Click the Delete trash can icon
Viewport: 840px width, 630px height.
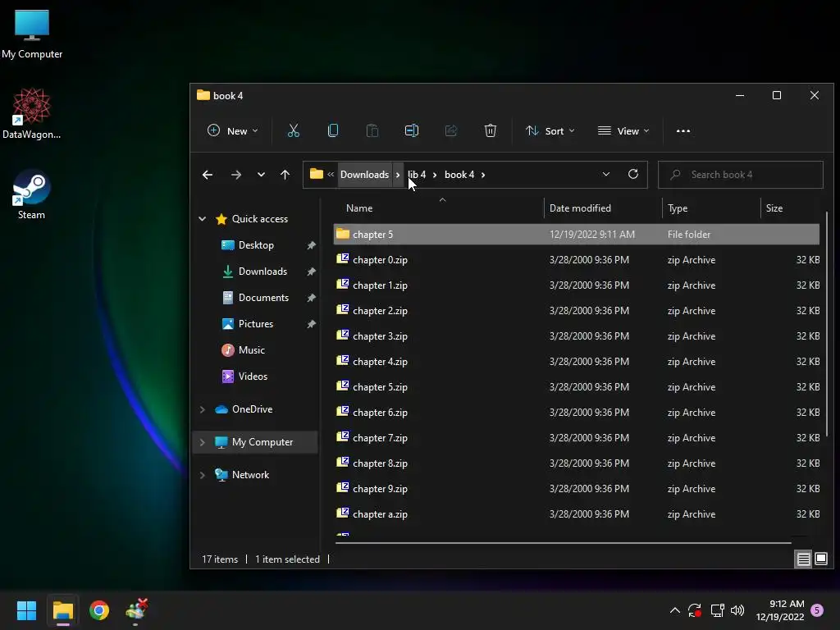(491, 130)
